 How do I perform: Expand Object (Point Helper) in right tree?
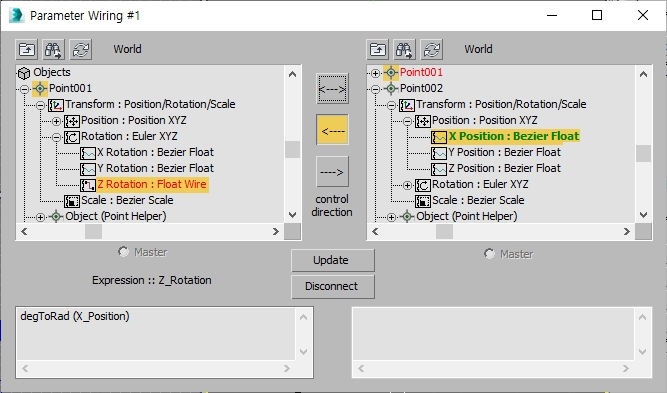click(391, 217)
